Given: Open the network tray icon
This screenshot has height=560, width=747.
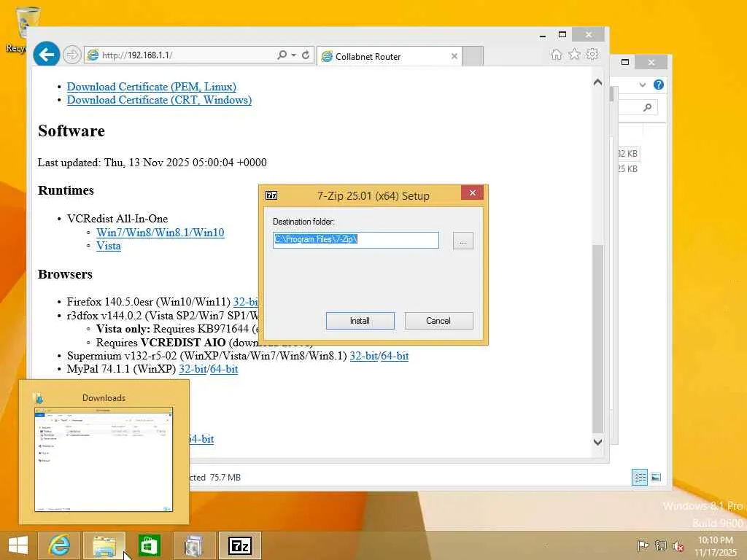Looking at the screenshot, I should click(660, 545).
